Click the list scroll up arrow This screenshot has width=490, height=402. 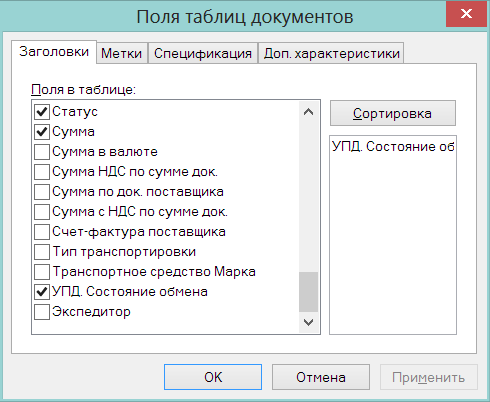[308, 112]
